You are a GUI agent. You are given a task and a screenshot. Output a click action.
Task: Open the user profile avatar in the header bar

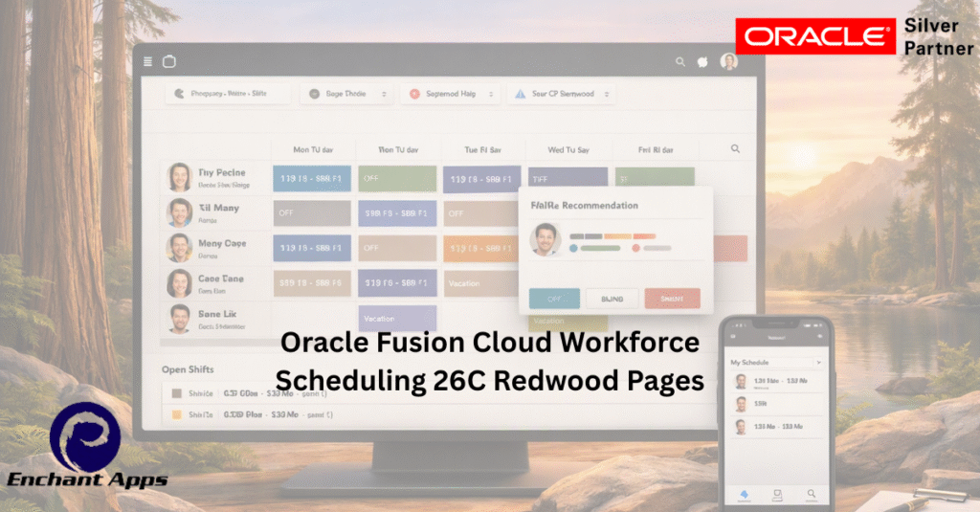point(728,61)
